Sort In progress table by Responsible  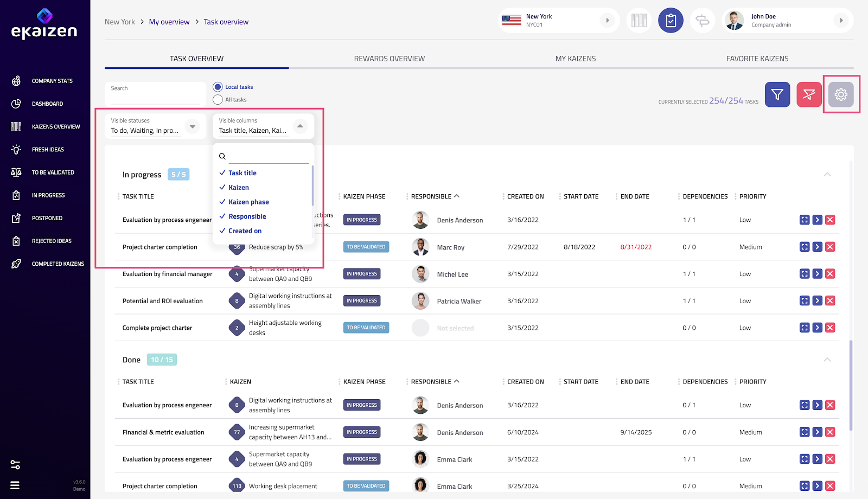click(x=435, y=196)
